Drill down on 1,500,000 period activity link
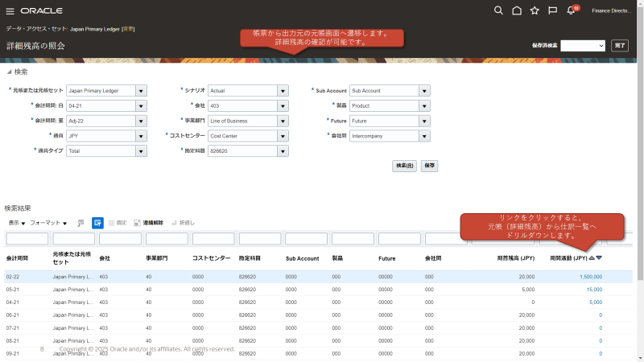Image resolution: width=644 pixels, height=362 pixels. [x=591, y=277]
